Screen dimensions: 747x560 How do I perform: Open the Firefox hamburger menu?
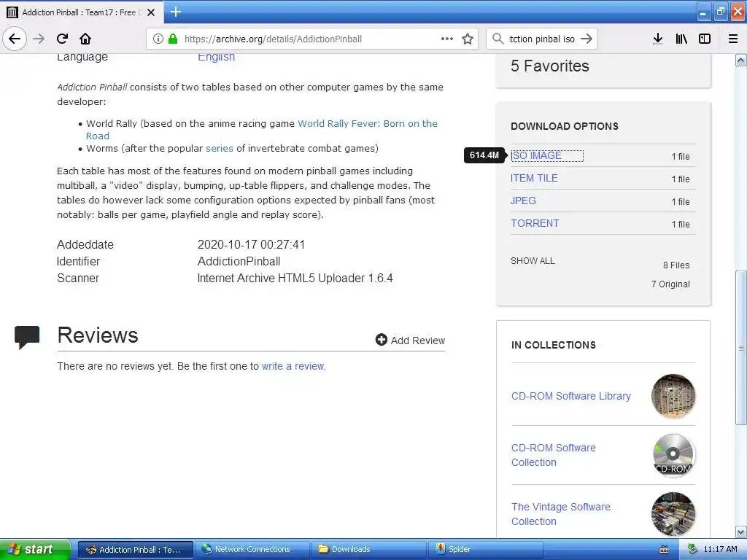click(x=732, y=39)
